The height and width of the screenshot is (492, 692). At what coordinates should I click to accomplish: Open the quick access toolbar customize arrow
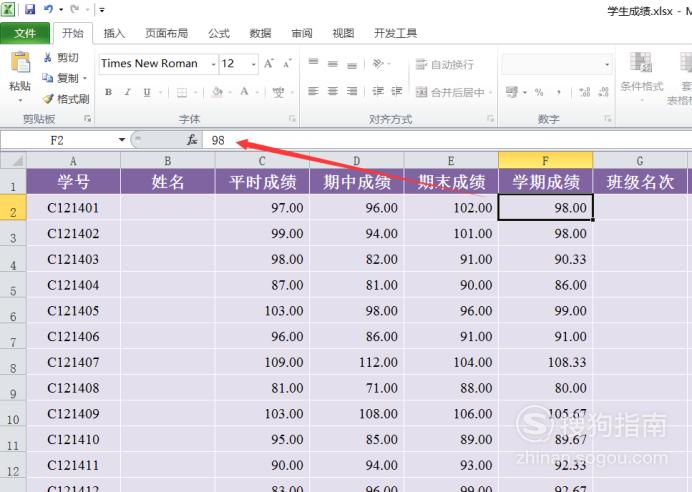pos(102,10)
